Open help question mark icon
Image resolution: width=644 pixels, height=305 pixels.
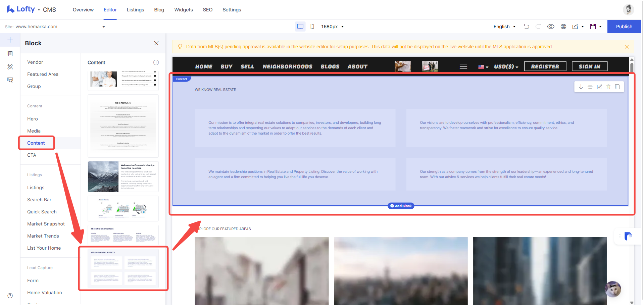(x=10, y=296)
